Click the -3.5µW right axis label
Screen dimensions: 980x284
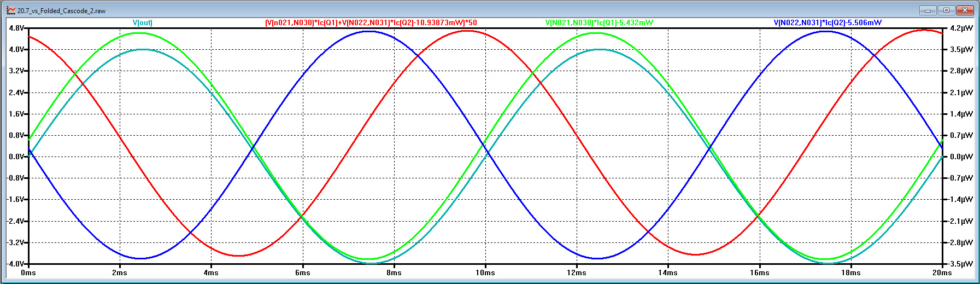(960, 264)
